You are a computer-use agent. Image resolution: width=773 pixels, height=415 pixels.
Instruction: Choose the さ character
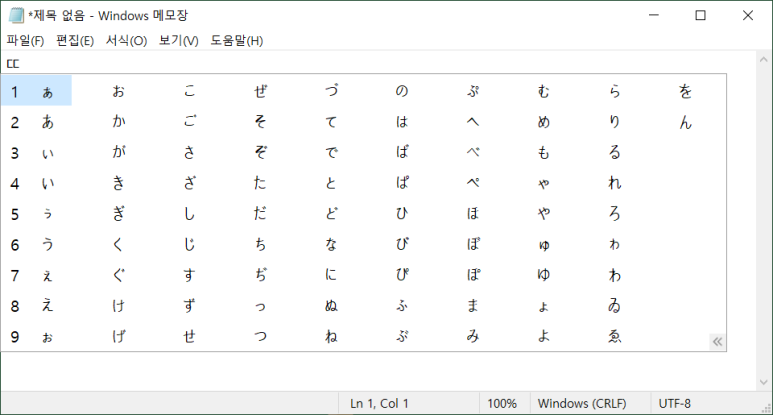click(x=189, y=152)
